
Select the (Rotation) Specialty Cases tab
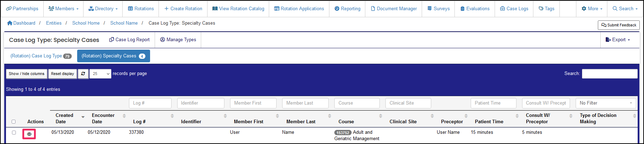coord(113,56)
